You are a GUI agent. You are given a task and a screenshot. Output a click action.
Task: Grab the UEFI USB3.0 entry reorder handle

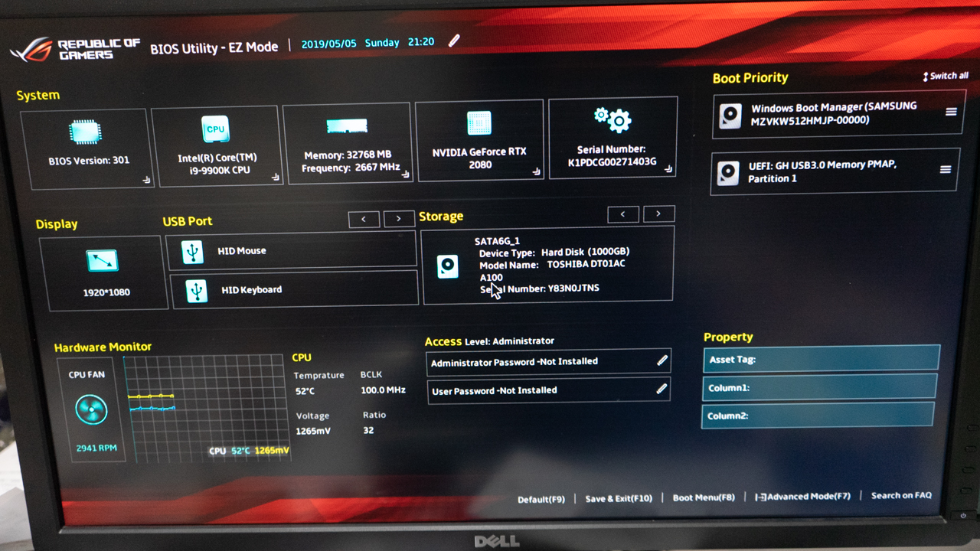946,170
